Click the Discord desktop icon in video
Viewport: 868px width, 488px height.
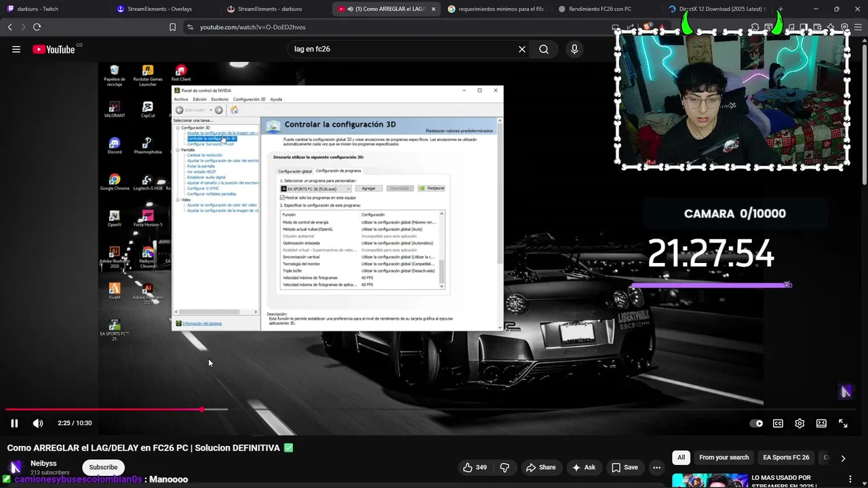click(115, 146)
